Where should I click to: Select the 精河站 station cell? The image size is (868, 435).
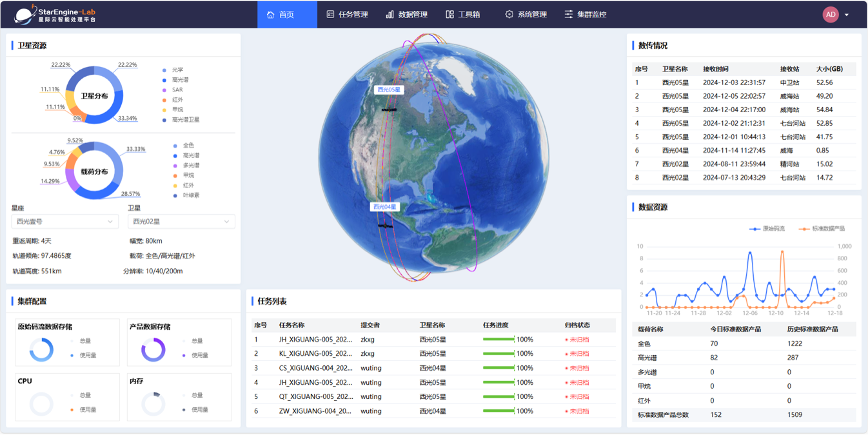[789, 164]
